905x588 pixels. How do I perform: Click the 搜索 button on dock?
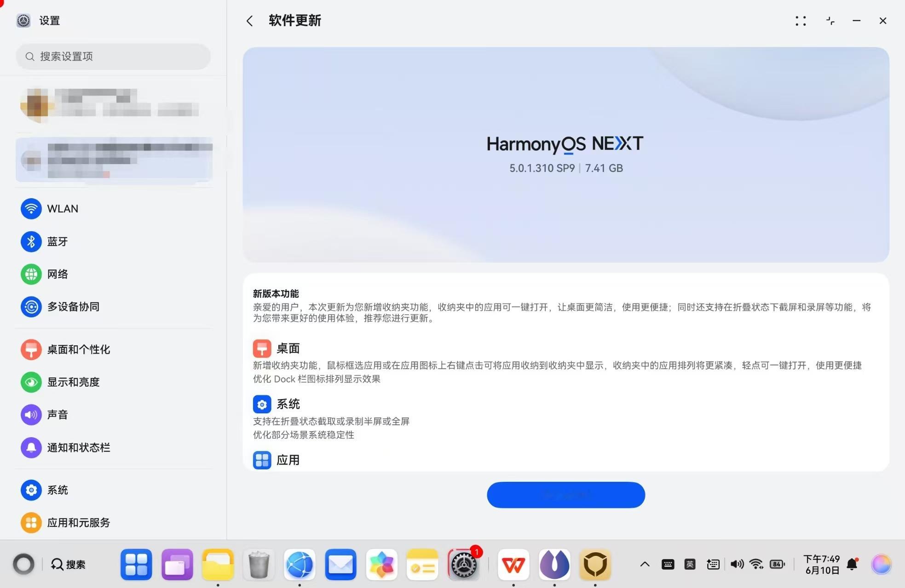pyautogui.click(x=68, y=564)
